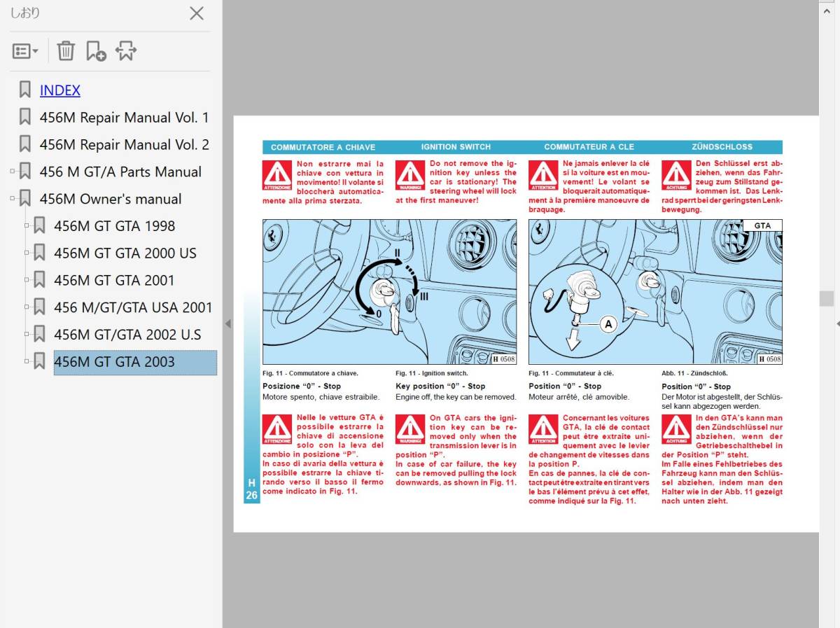This screenshot has height=628, width=840.
Task: Click the WARNING icon beside 'Do not remove'
Action: (410, 174)
